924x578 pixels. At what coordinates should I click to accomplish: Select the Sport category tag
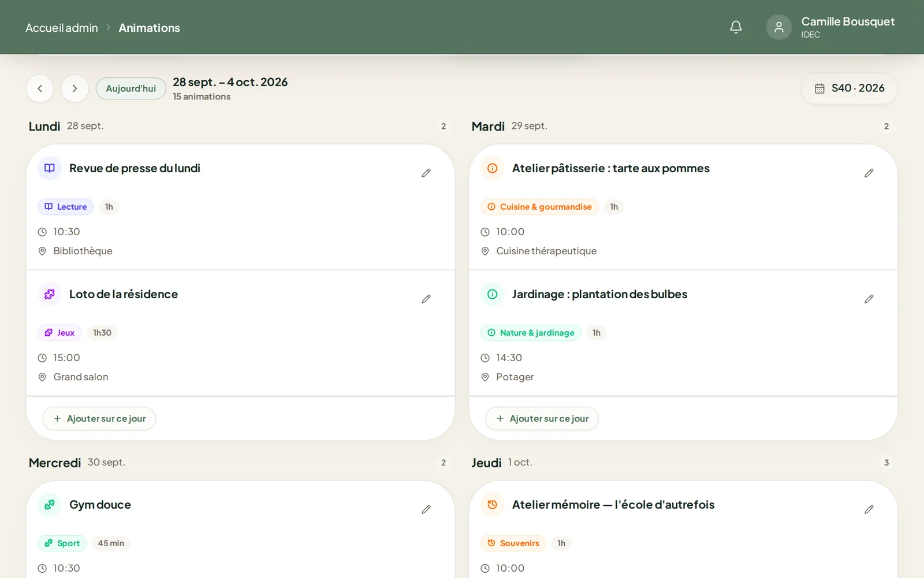pyautogui.click(x=62, y=543)
